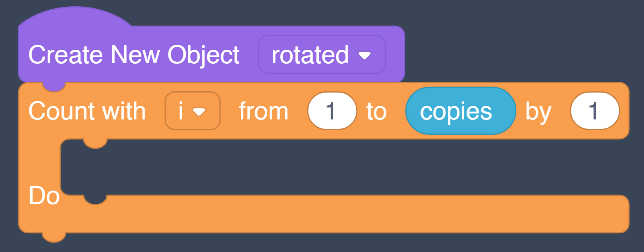Click the "Do" label on loop block
The image size is (644, 252).
tap(44, 195)
